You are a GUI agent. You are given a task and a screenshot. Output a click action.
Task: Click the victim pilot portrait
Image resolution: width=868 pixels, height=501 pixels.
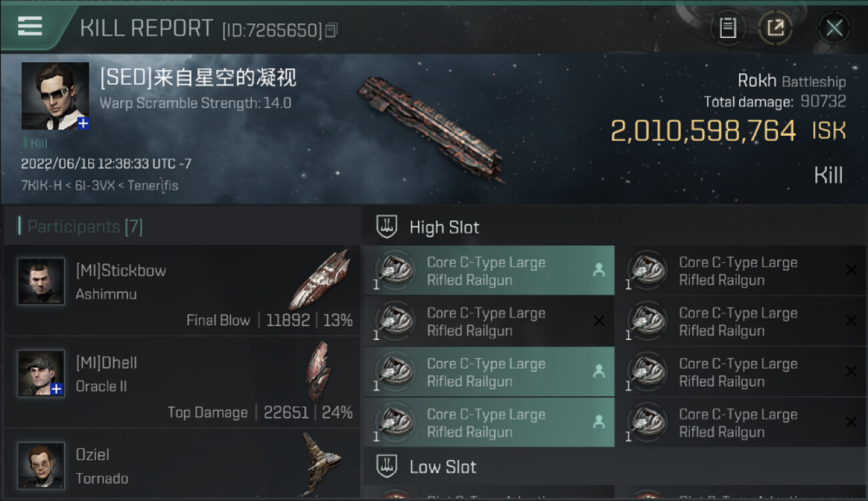tap(55, 96)
